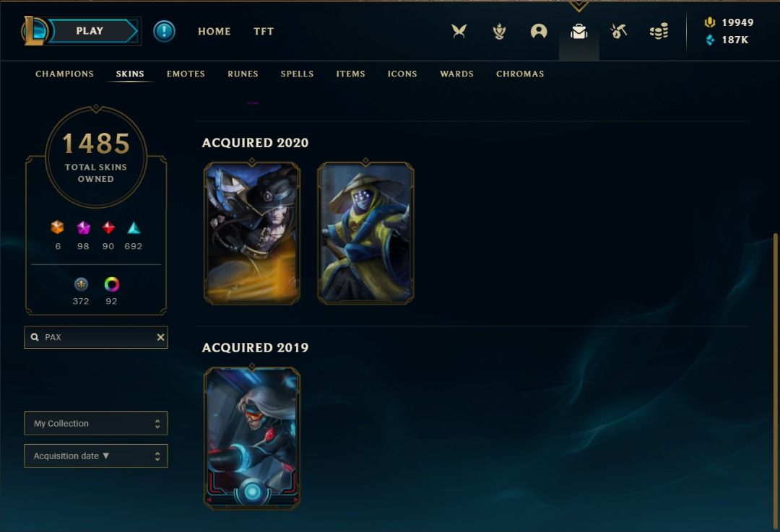Image resolution: width=780 pixels, height=532 pixels.
Task: Click the chromas color wheel icon
Action: (111, 284)
